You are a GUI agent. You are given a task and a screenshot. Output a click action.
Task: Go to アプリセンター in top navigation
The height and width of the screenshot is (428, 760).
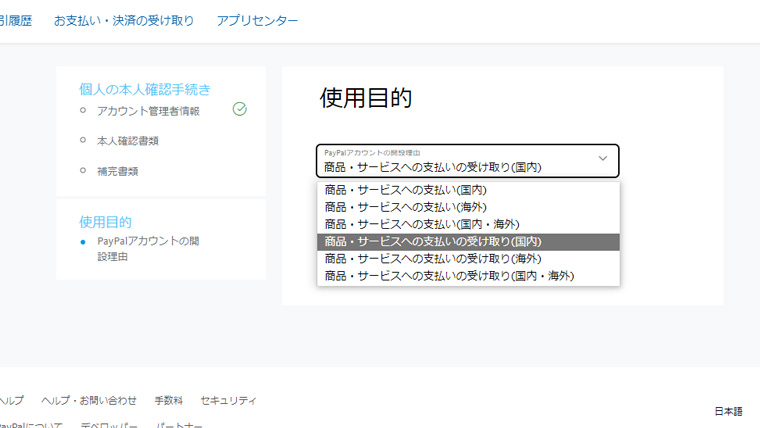pyautogui.click(x=257, y=20)
